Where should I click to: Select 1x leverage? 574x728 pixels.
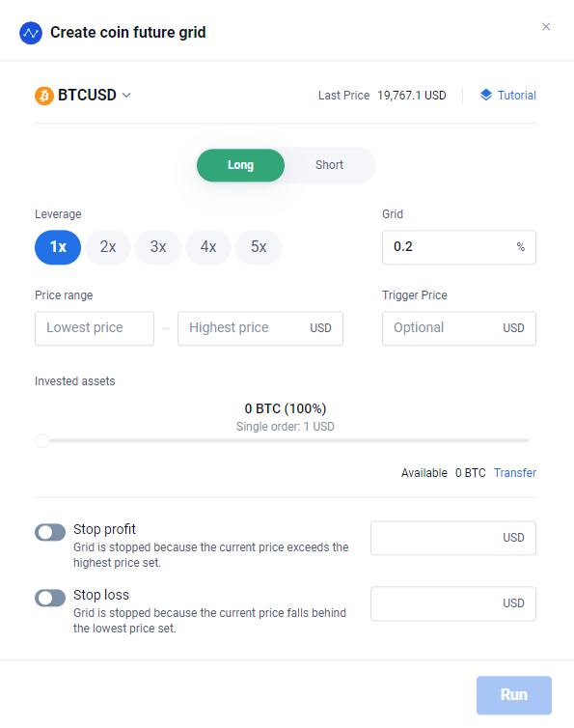point(58,247)
